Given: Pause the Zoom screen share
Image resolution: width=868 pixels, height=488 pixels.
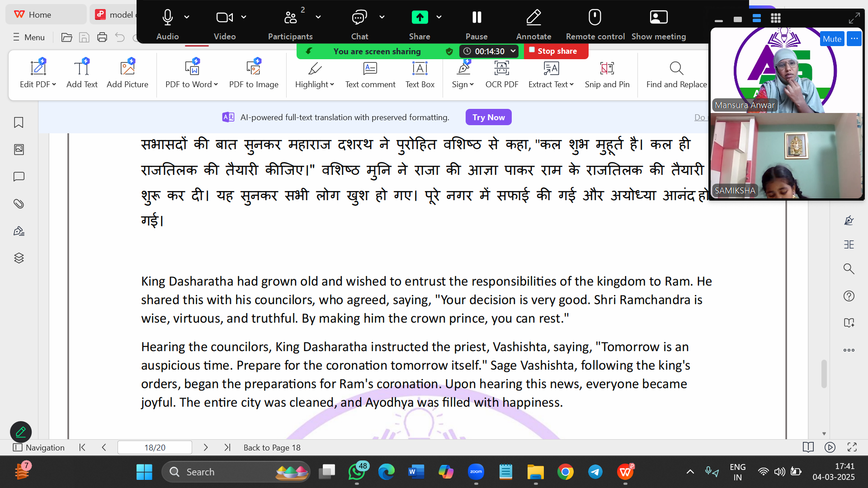Looking at the screenshot, I should tap(476, 18).
